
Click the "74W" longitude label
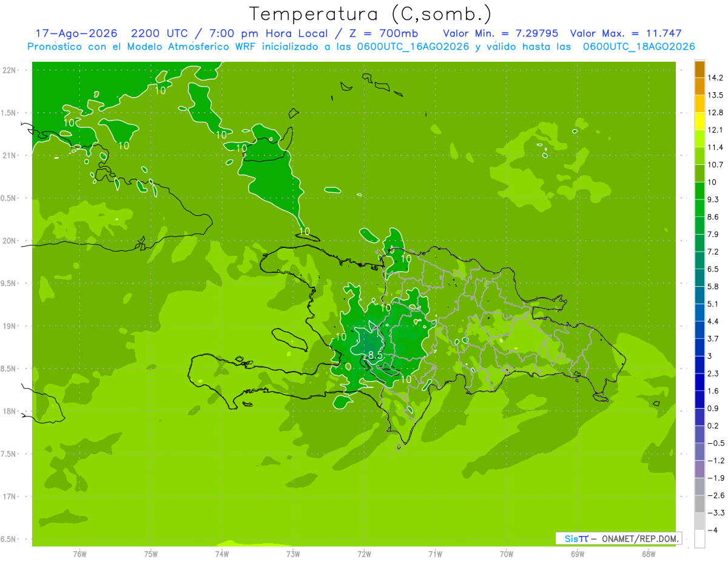click(222, 554)
